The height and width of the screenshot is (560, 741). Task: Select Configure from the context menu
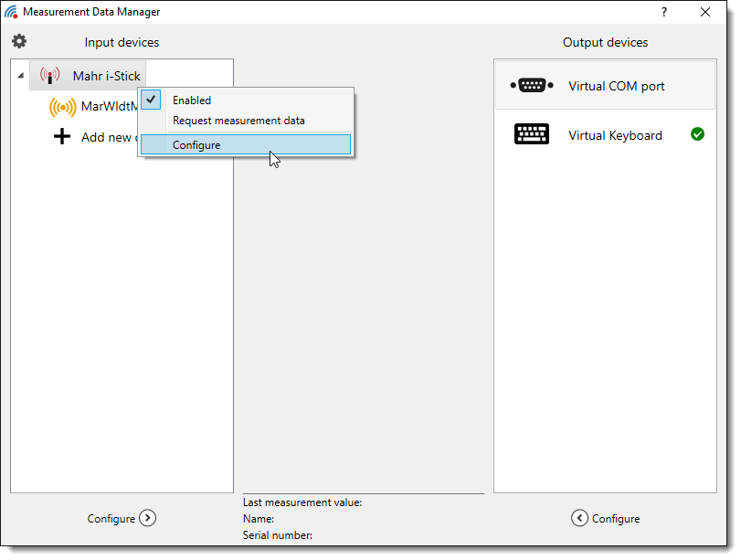(196, 145)
